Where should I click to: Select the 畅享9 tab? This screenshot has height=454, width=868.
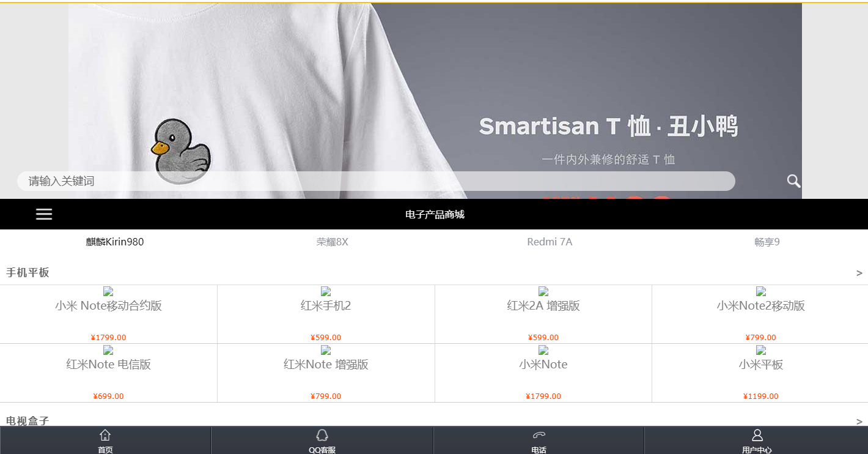tap(767, 242)
